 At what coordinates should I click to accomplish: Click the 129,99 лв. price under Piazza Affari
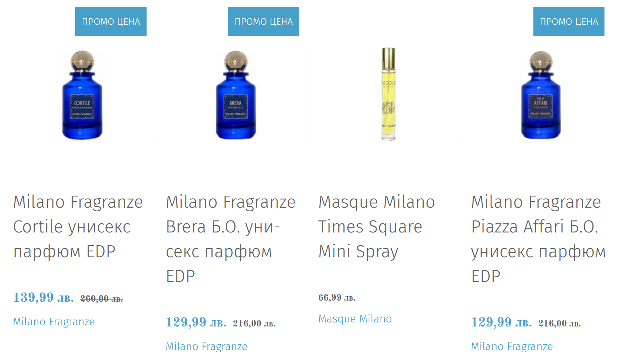(501, 322)
